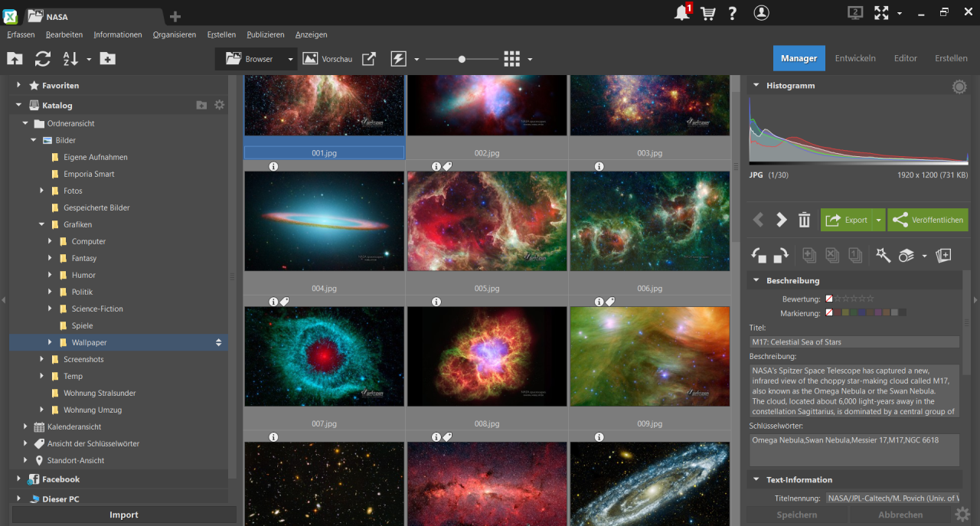Image resolution: width=980 pixels, height=526 pixels.
Task: Open browser in separate window icon
Action: coord(369,59)
